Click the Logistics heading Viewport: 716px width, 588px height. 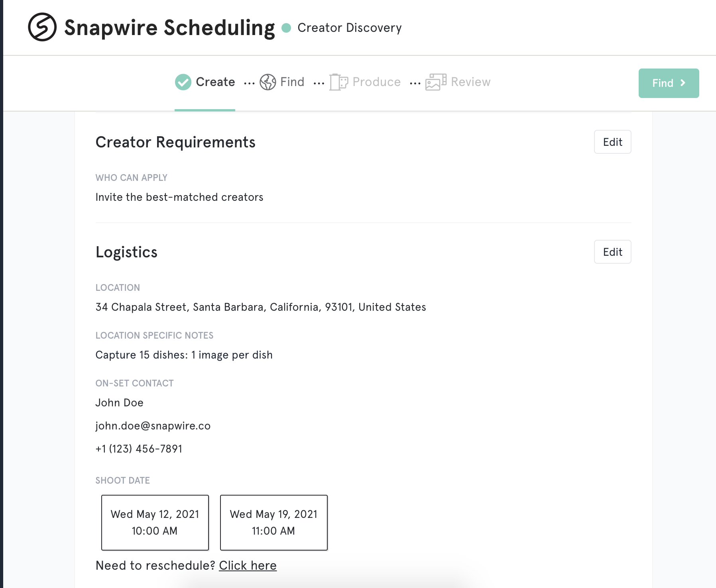(126, 252)
